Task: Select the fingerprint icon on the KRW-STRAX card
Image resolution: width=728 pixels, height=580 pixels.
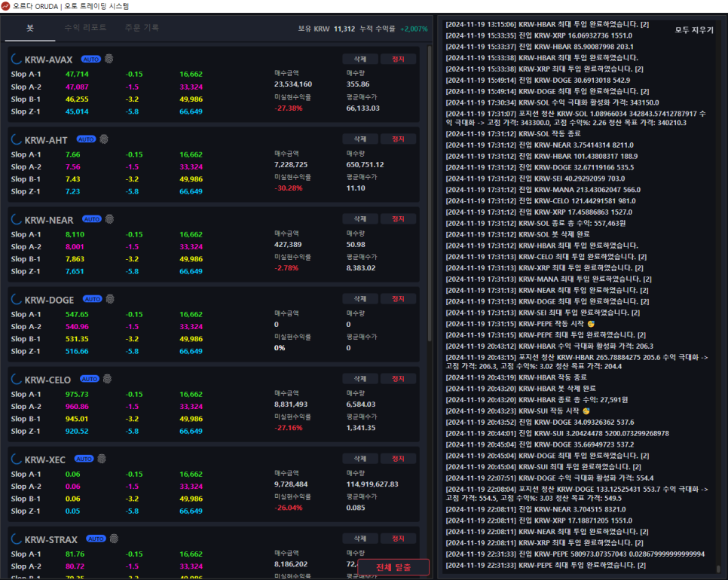Action: point(114,539)
